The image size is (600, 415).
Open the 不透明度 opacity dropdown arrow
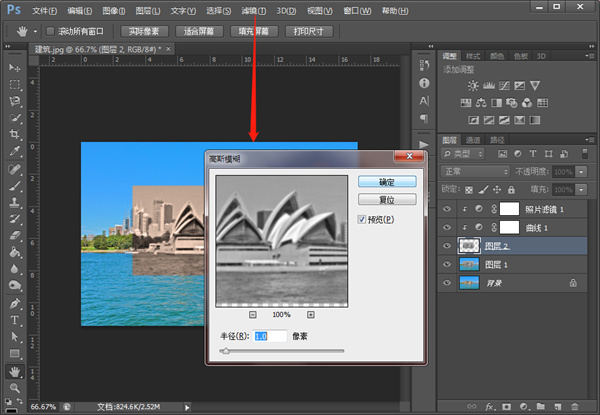[583, 172]
